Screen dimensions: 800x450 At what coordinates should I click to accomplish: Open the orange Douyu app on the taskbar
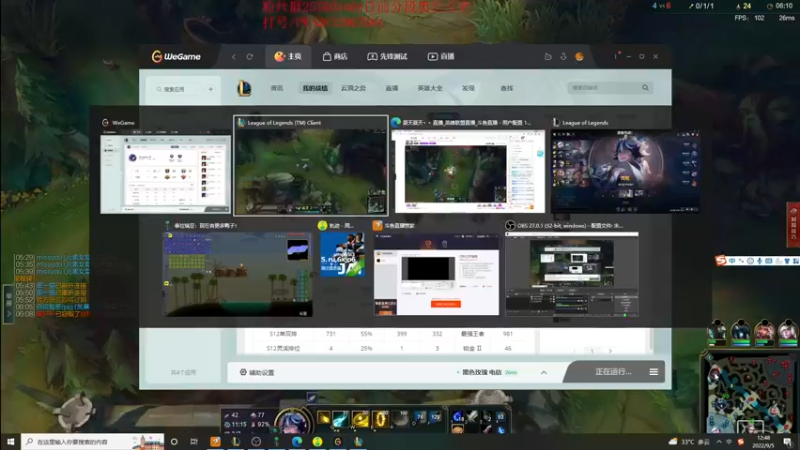point(215,441)
